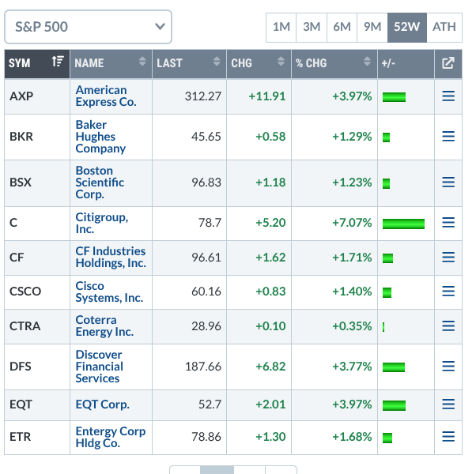Open the S&P 500 index dropdown
Screen dimensions: 476x474
(88, 27)
